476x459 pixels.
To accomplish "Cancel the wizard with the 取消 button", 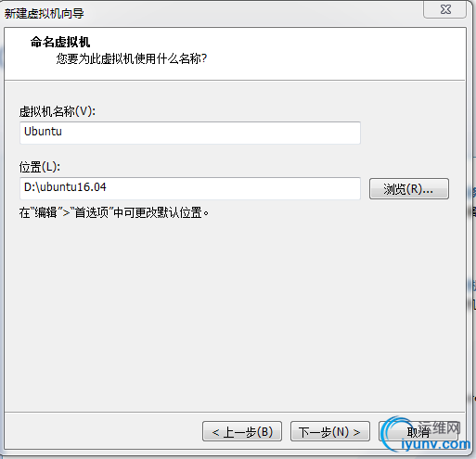I will [418, 431].
